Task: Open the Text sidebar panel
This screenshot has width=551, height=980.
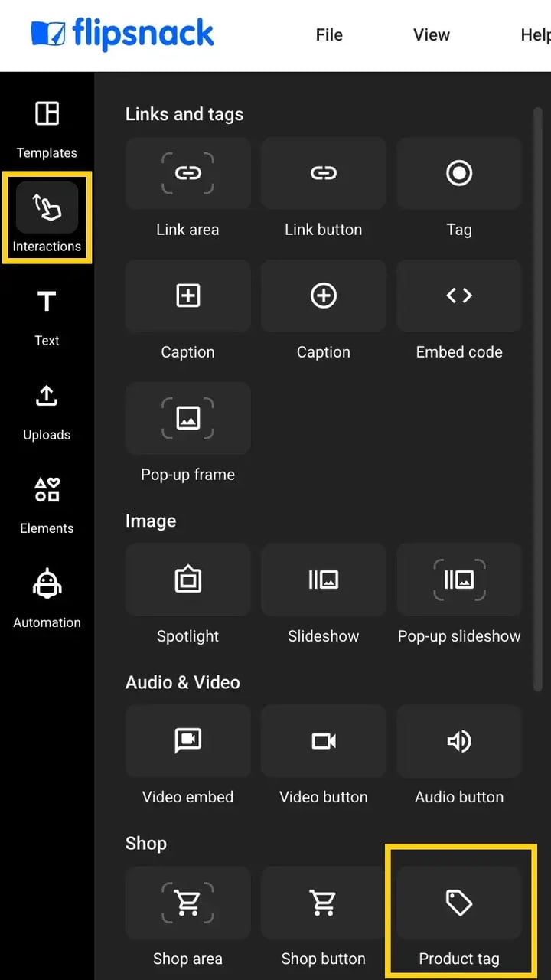Action: pyautogui.click(x=47, y=318)
